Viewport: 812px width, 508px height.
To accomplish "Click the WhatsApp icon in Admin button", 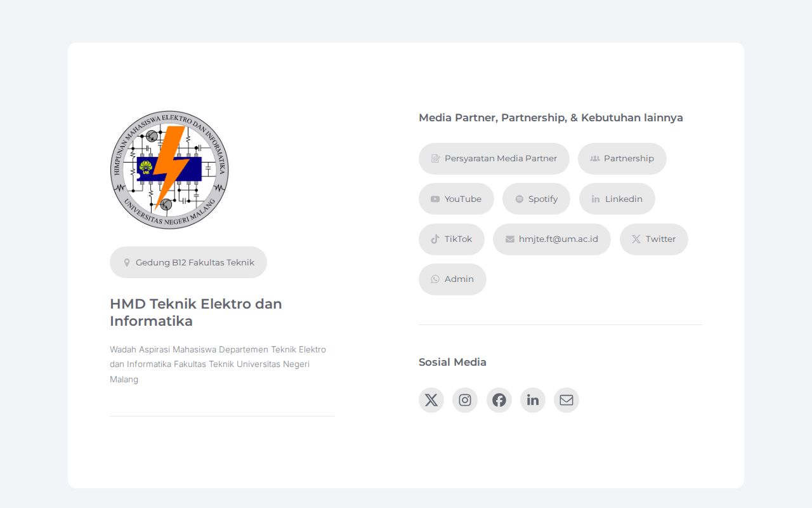I will point(435,279).
